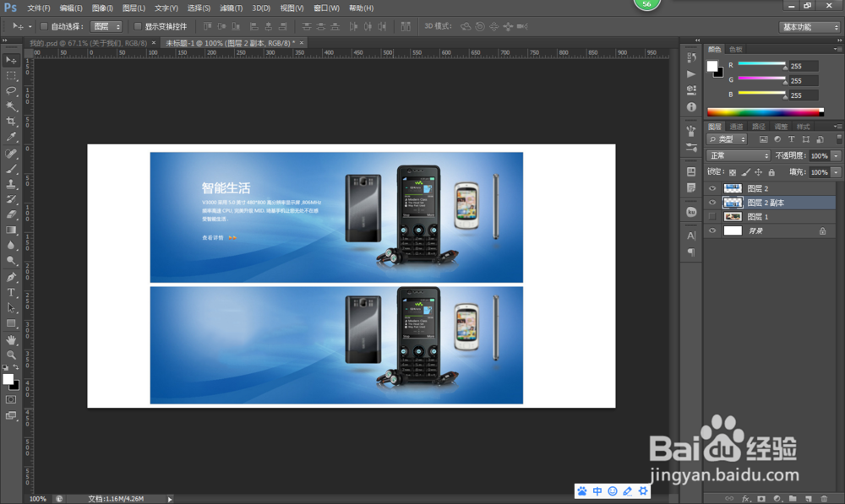
Task: Switch to the 路径 panel tab
Action: 758,127
